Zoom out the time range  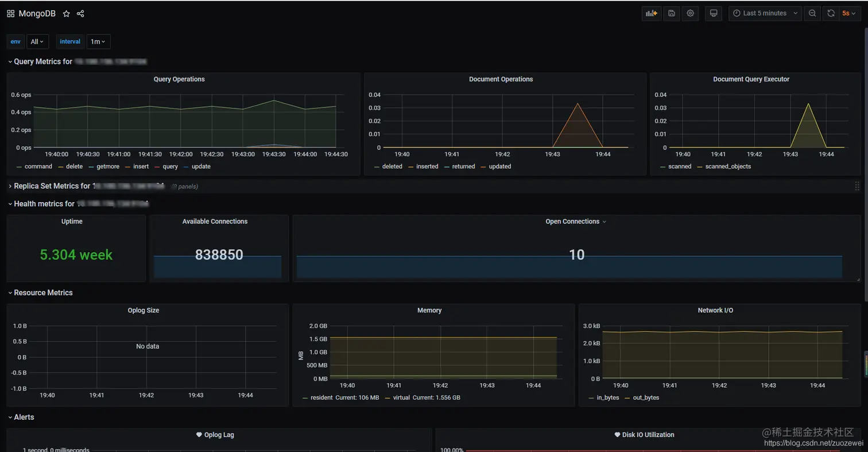[x=812, y=13]
